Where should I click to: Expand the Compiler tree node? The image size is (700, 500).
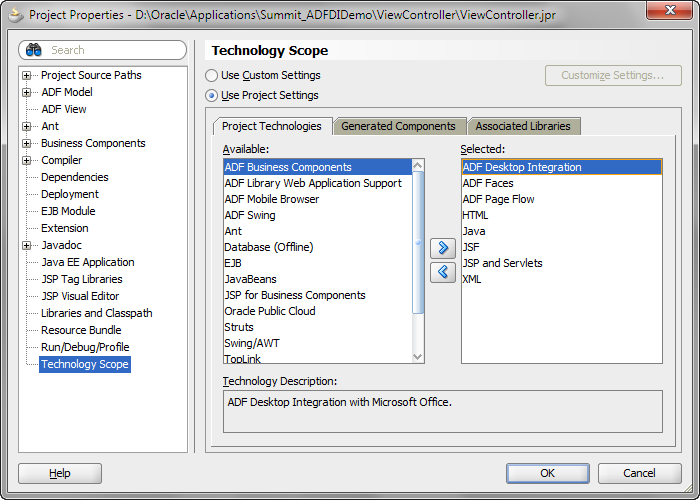click(x=26, y=160)
